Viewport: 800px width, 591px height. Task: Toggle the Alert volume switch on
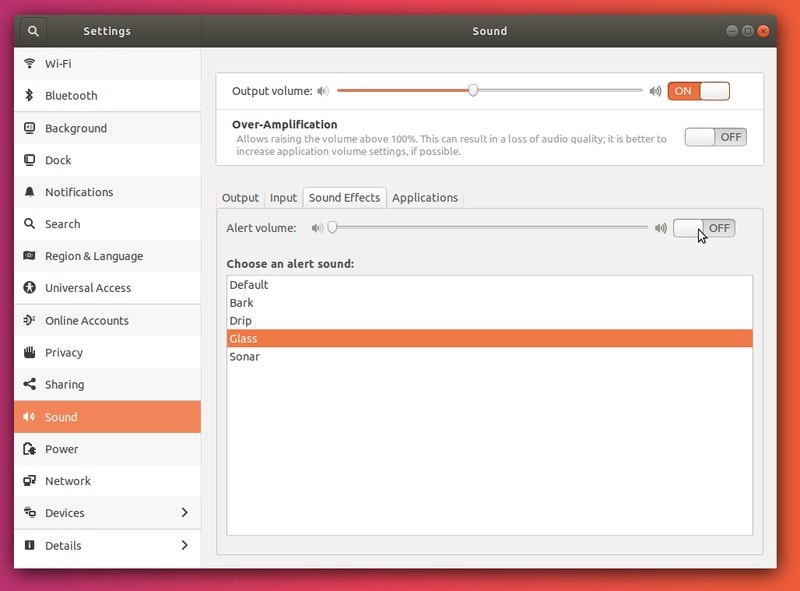[x=704, y=228]
